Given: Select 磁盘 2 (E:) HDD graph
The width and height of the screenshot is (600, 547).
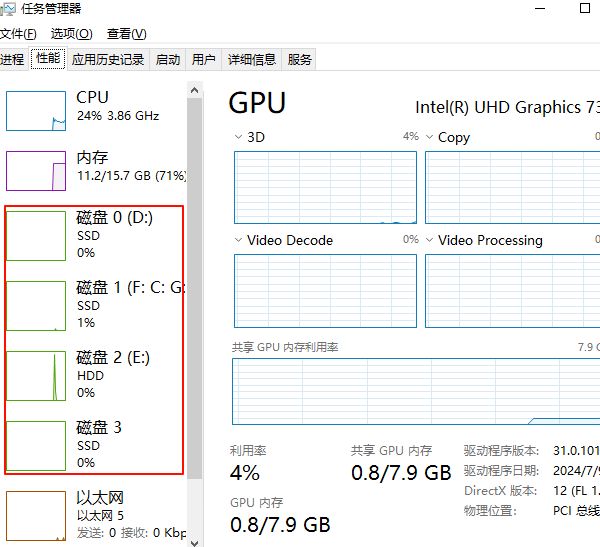Looking at the screenshot, I should (36, 376).
